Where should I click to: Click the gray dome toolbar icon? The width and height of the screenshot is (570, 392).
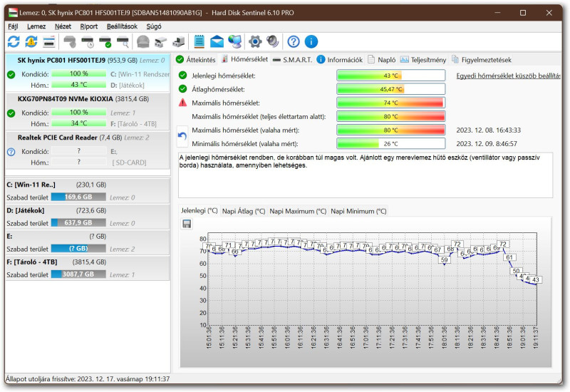(143, 42)
